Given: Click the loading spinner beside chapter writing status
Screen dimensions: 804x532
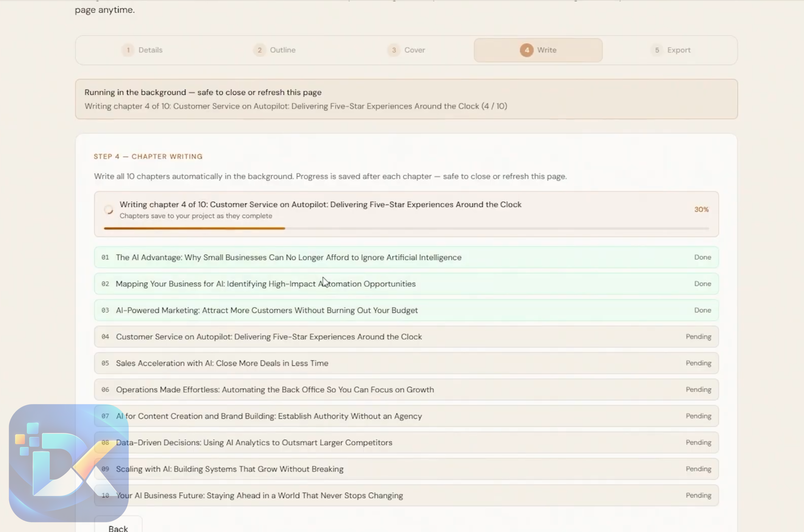Looking at the screenshot, I should pos(109,210).
